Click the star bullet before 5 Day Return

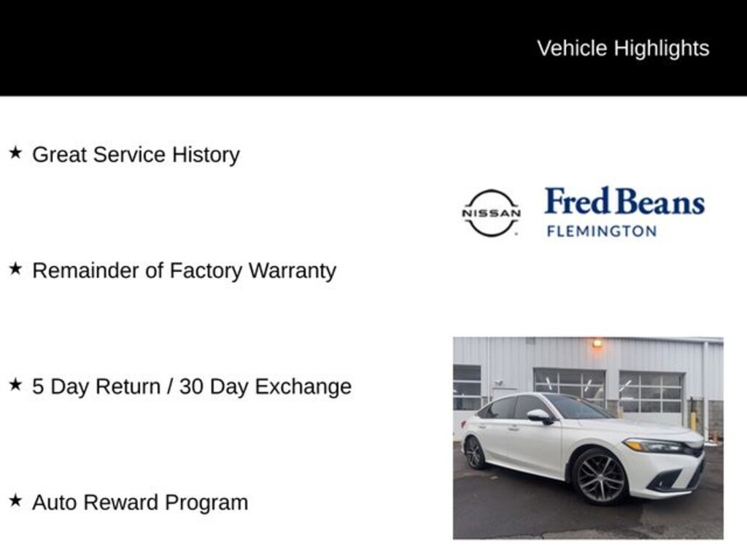pyautogui.click(x=15, y=385)
